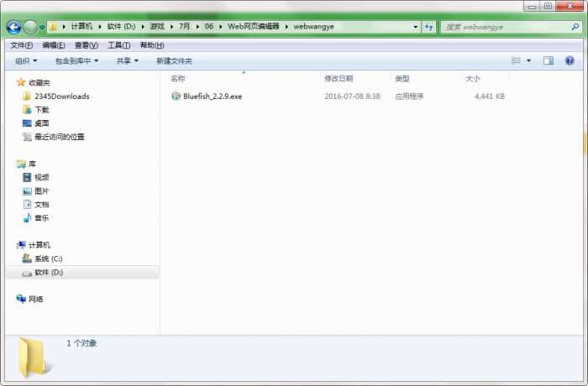Click the star icon beside 收藏夹
This screenshot has width=588, height=386.
point(21,82)
